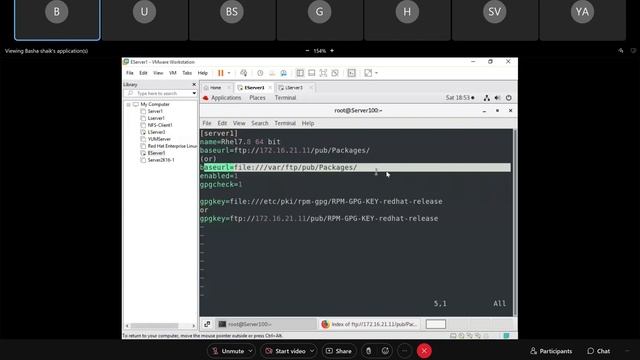640x360 pixels.
Task: Open the terminal window's Help menu
Action: coord(308,123)
